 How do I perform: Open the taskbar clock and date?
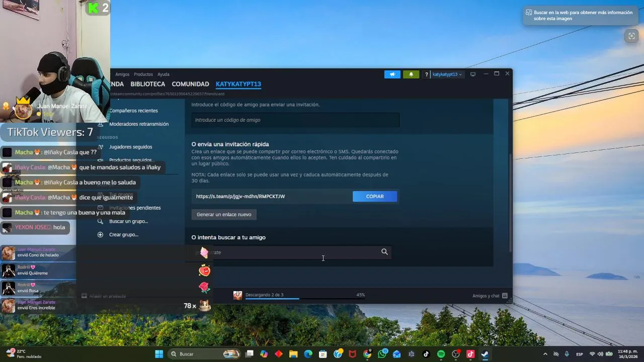coord(627,354)
